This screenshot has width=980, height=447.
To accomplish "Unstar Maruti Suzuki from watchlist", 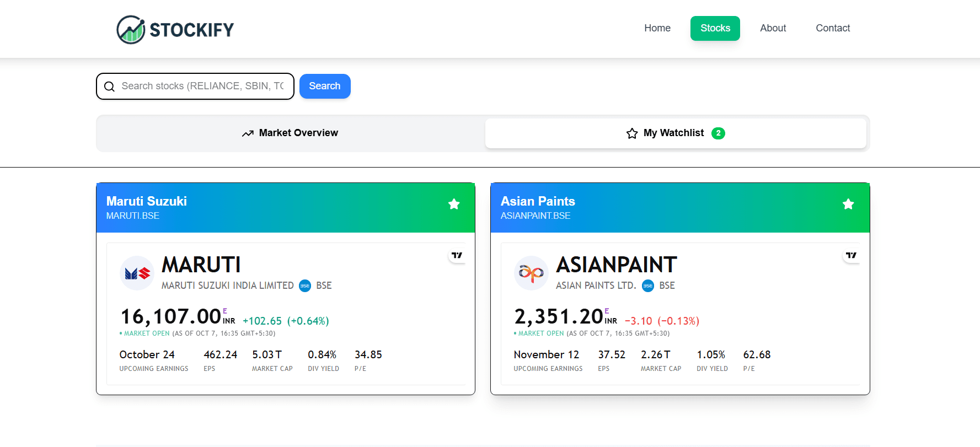I will 454,204.
